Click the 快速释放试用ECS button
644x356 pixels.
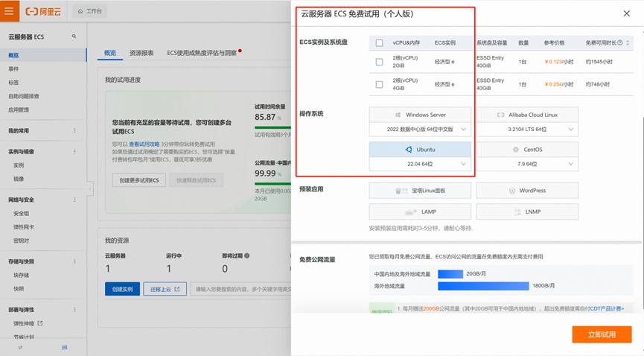(x=196, y=180)
